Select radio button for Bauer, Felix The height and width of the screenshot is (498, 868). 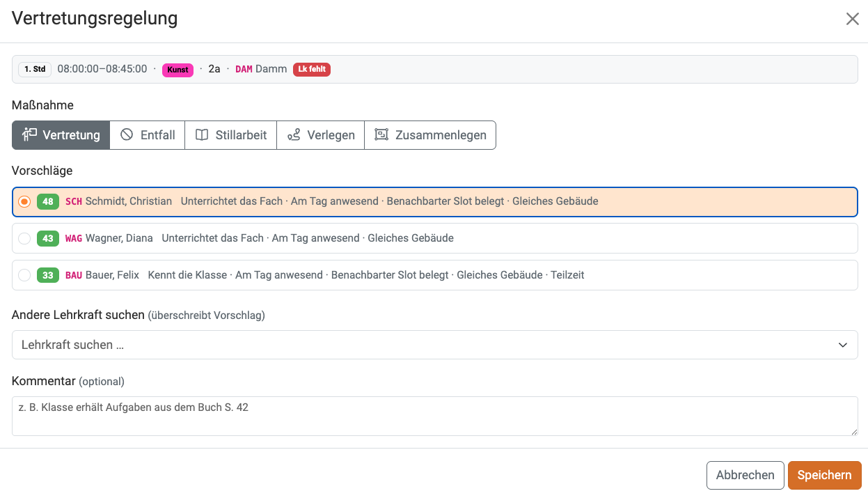(x=24, y=275)
